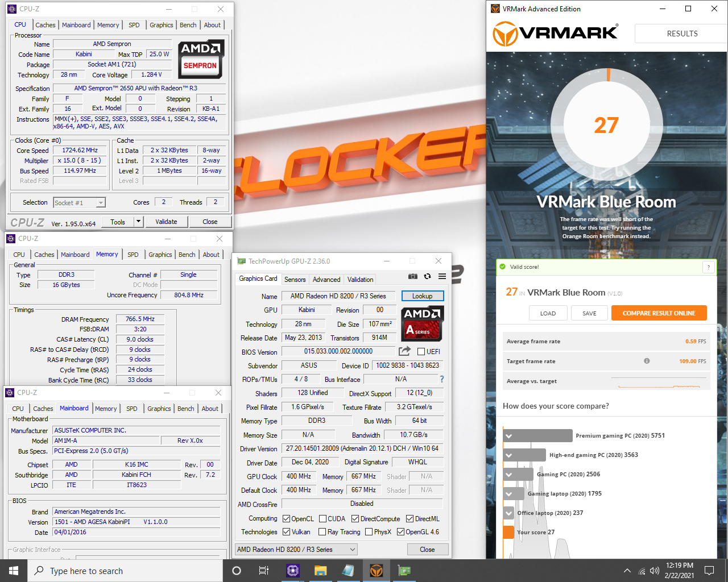Image resolution: width=728 pixels, height=582 pixels.
Task: Show hidden system tray icons
Action: coord(627,571)
